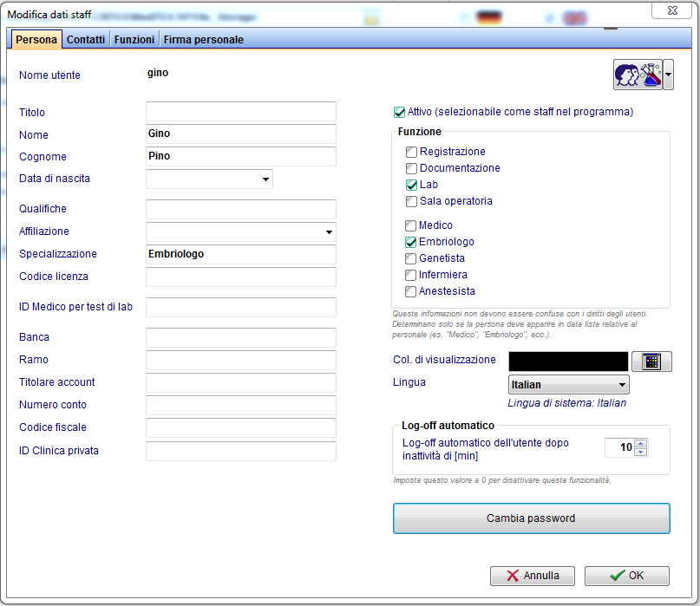Click the staff role icon with faces and flask

click(x=638, y=75)
